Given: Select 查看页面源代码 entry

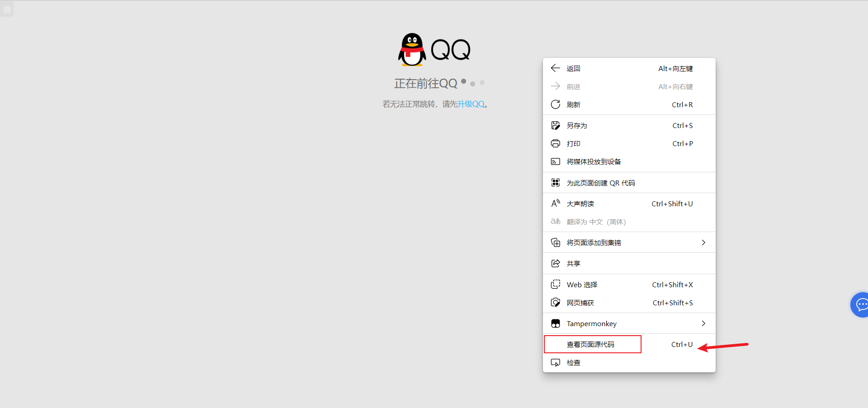Looking at the screenshot, I should pyautogui.click(x=629, y=344).
